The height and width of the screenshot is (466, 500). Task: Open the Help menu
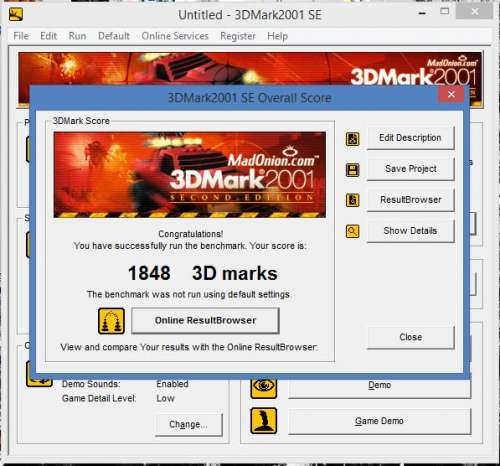(277, 36)
